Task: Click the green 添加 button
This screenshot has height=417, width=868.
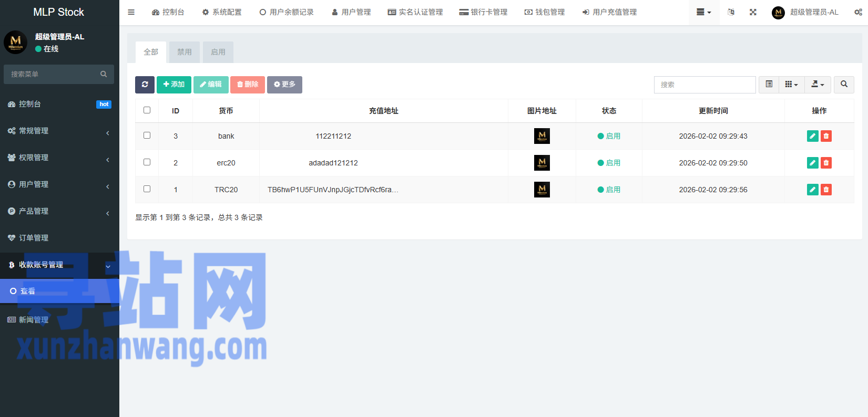Action: (x=174, y=85)
